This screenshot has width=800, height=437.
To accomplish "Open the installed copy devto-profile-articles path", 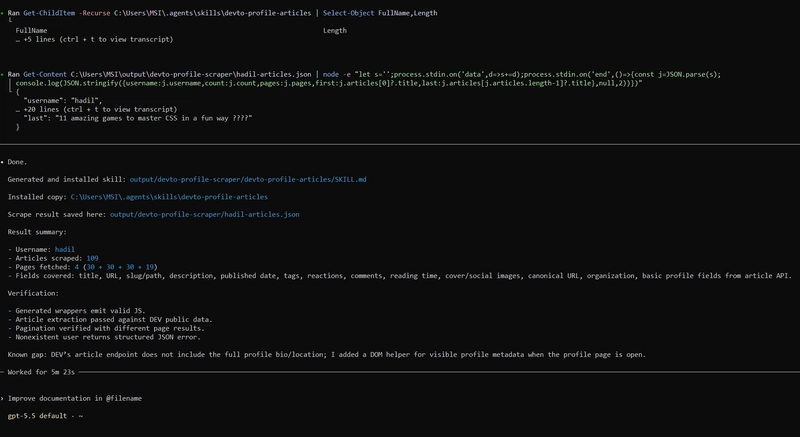I will pyautogui.click(x=169, y=197).
